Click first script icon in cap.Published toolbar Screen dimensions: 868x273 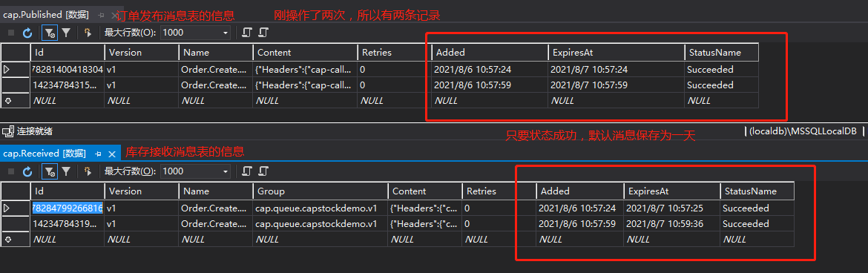(x=248, y=33)
